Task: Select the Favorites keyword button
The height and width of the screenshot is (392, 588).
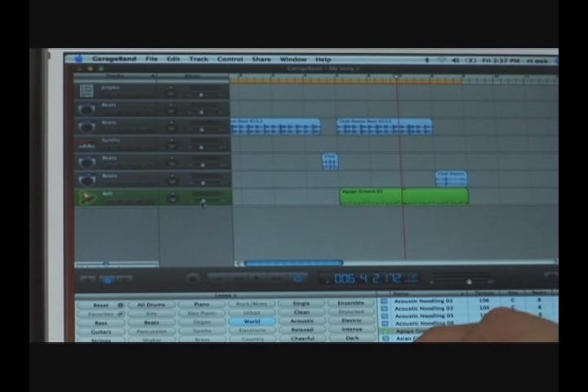Action: 100,314
